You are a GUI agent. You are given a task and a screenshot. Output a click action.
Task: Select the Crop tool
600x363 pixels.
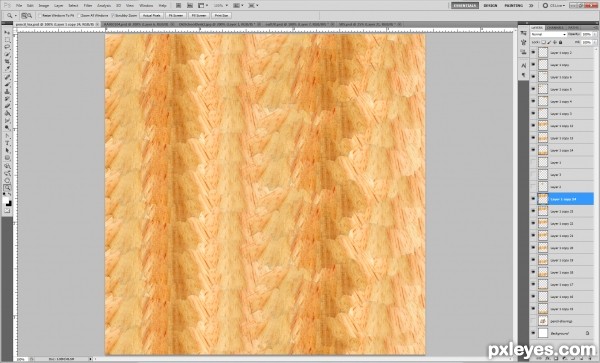(7, 62)
